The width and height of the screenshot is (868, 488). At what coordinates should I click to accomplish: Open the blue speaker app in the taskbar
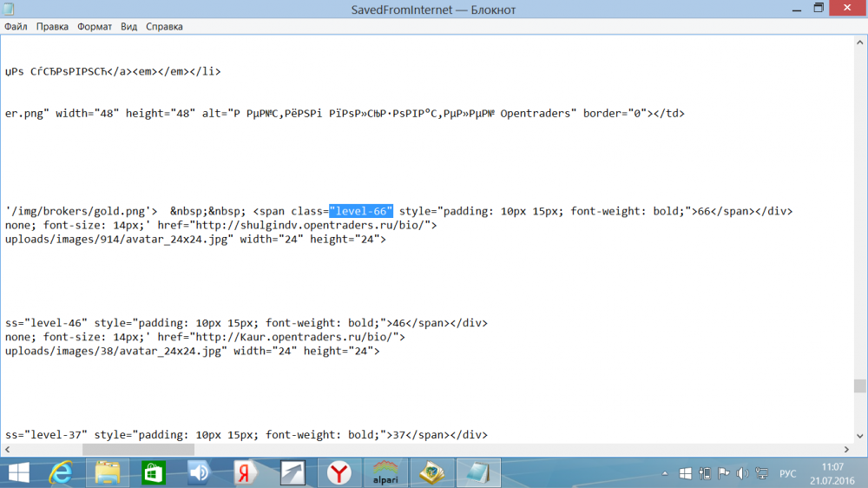click(x=200, y=473)
